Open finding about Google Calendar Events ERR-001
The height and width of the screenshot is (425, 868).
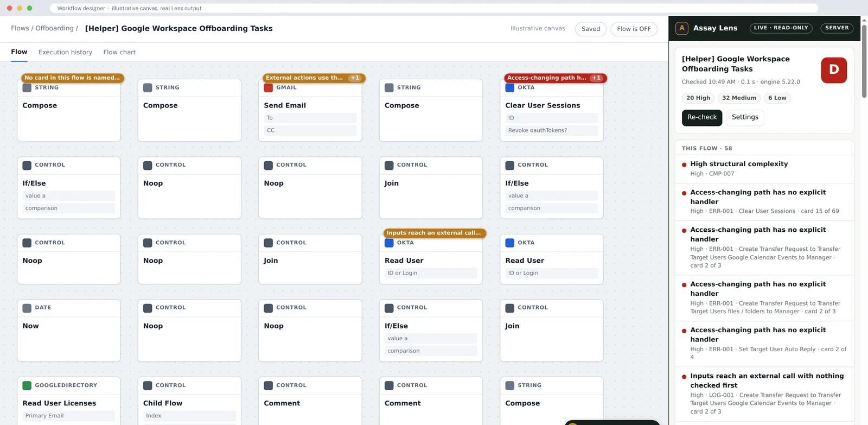764,248
